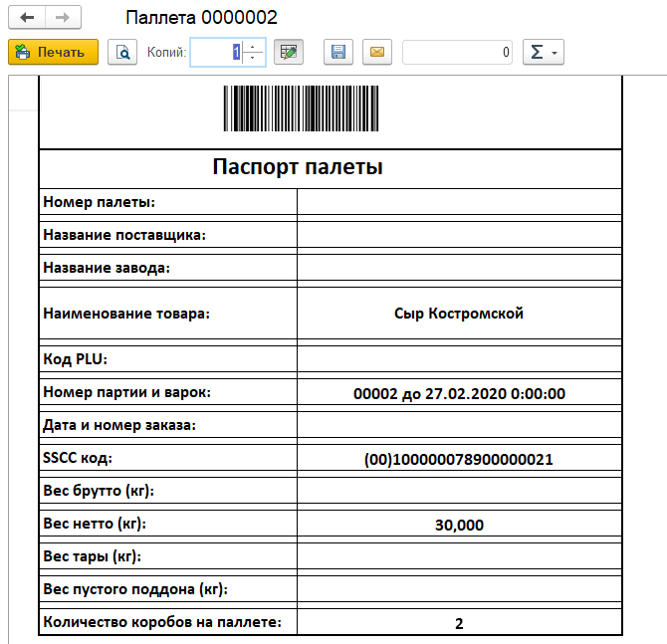Increase the number of copies

253,46
